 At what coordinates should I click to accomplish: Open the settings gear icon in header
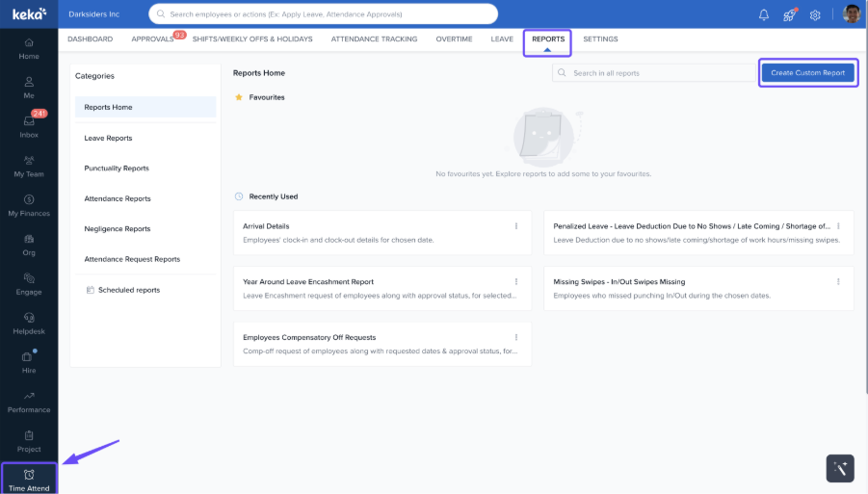(815, 14)
